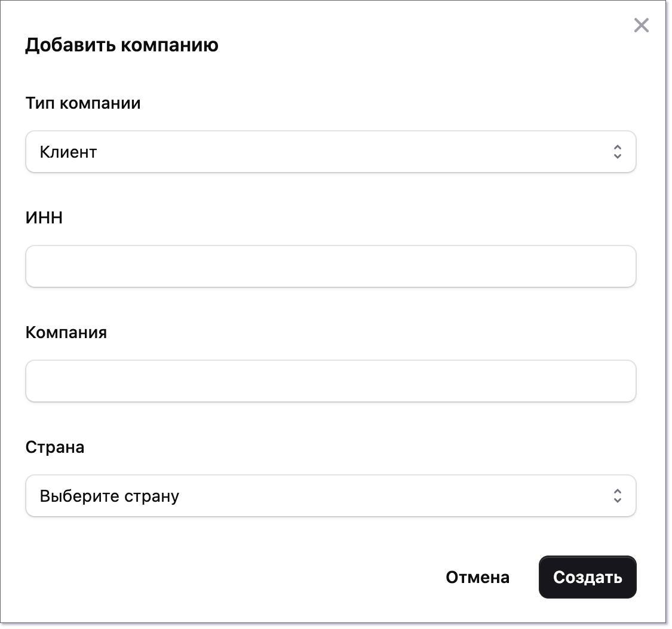The width and height of the screenshot is (672, 629).
Task: Click the Компания input field
Action: (331, 381)
